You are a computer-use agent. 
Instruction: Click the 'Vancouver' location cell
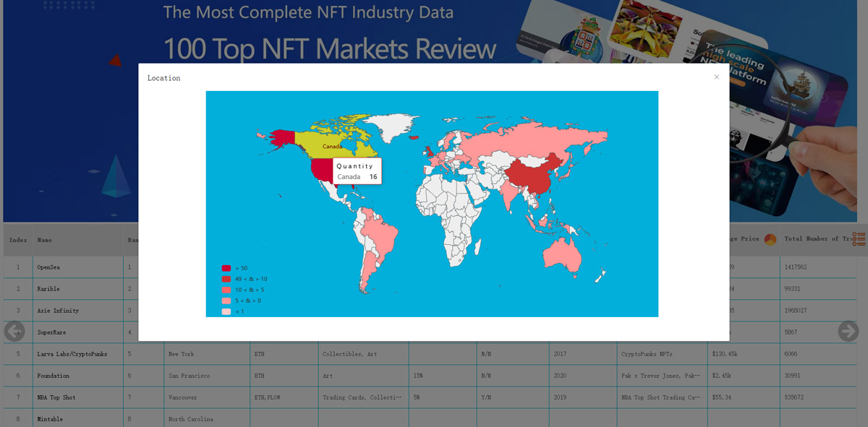[x=207, y=397]
